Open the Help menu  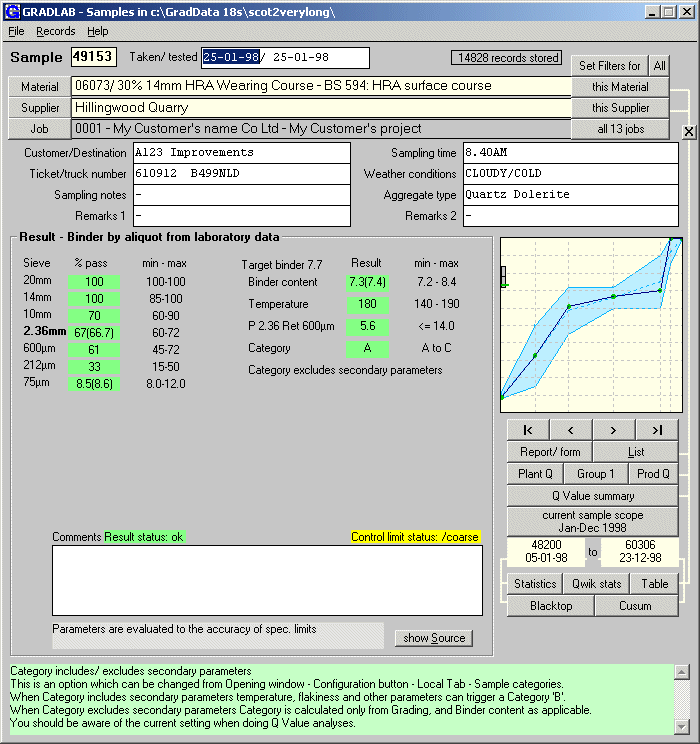tap(98, 31)
